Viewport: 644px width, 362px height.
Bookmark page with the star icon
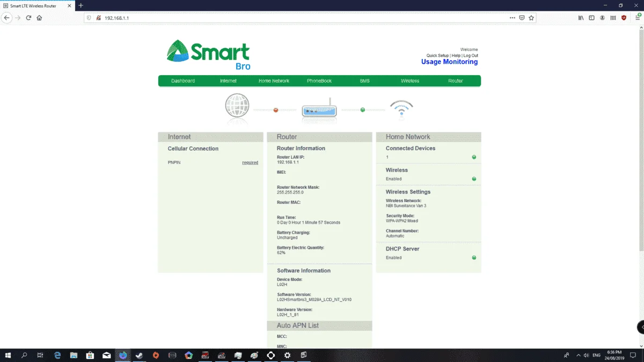coord(531,18)
